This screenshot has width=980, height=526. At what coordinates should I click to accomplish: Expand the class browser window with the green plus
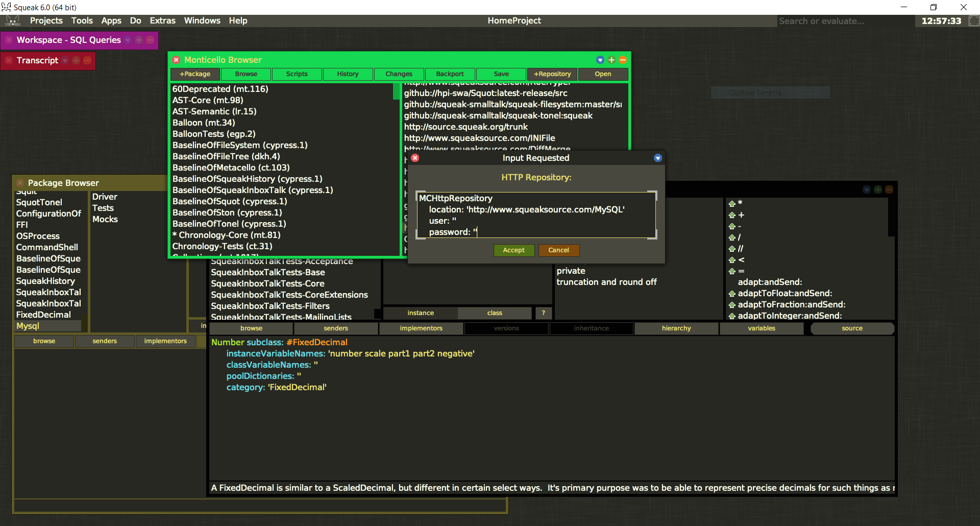click(x=878, y=189)
